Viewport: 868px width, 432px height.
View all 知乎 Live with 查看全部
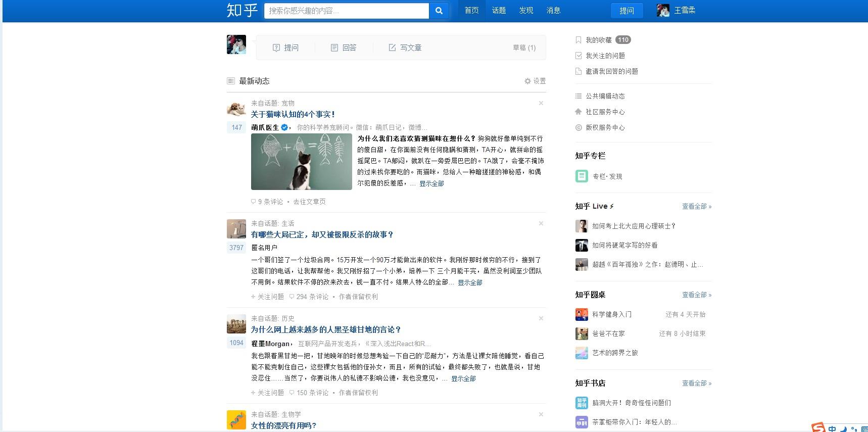click(697, 206)
